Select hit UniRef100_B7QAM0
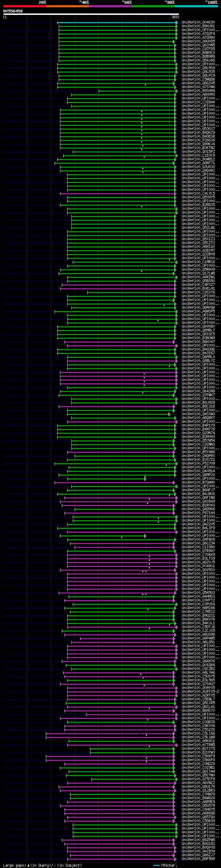 point(198,483)
